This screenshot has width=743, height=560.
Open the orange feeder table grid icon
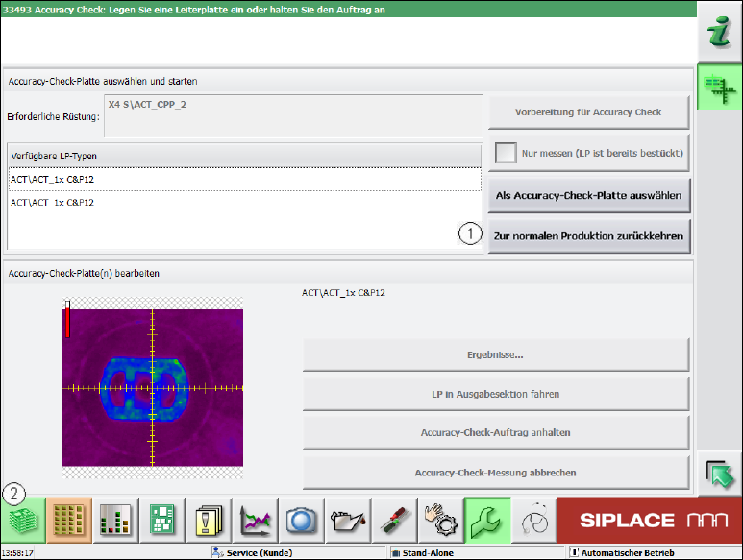69,521
